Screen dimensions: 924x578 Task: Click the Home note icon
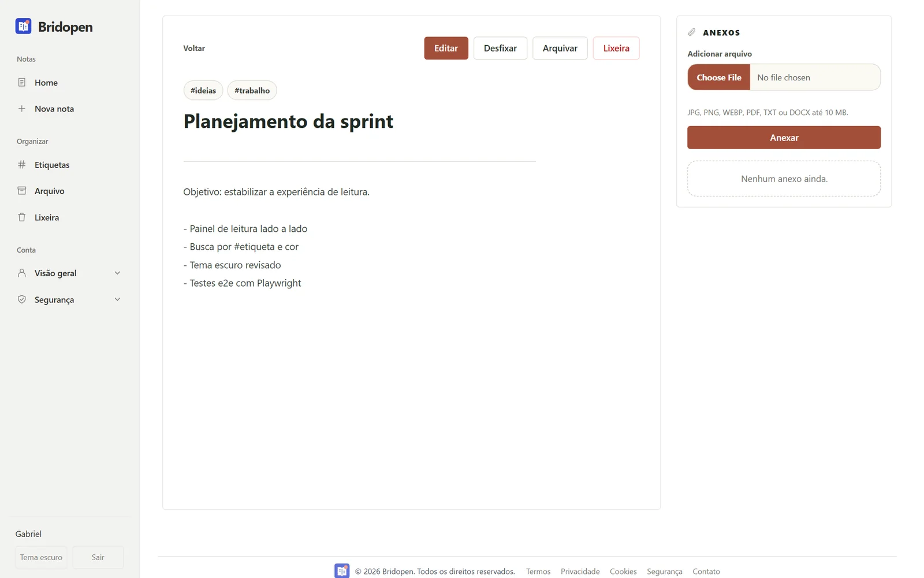point(22,83)
